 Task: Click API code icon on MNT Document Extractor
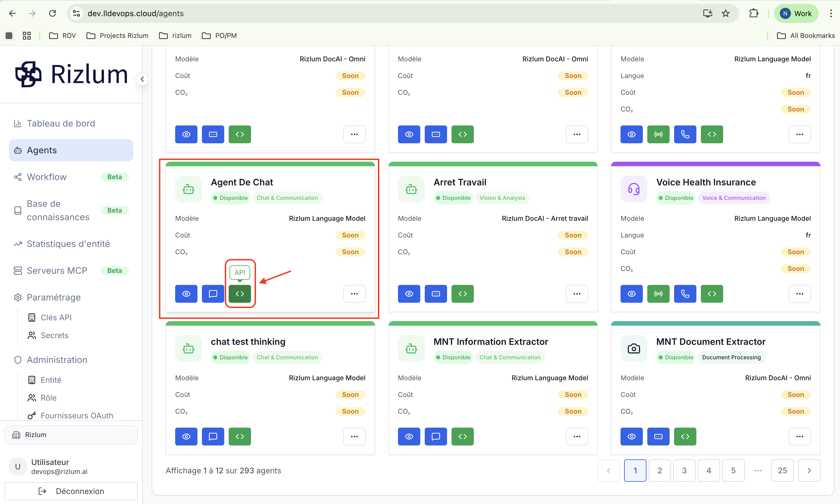tap(685, 436)
